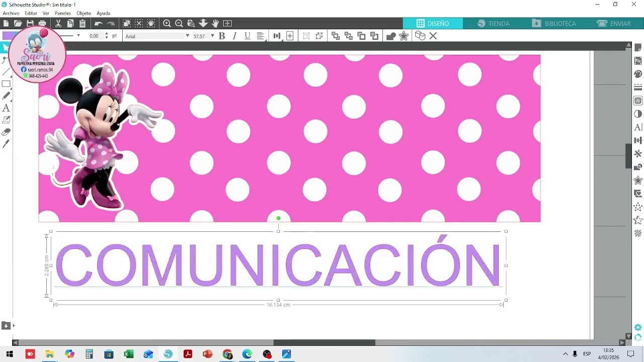Undo the last action

point(99,23)
